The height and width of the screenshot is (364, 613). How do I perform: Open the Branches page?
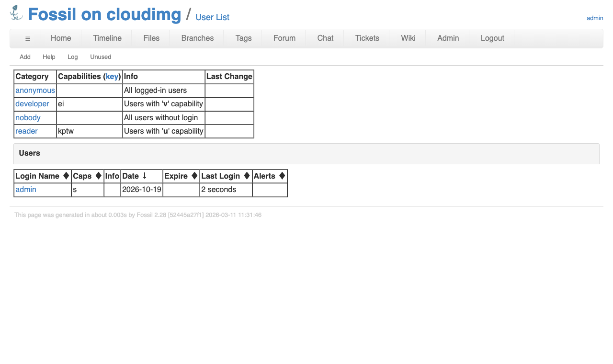(x=197, y=38)
